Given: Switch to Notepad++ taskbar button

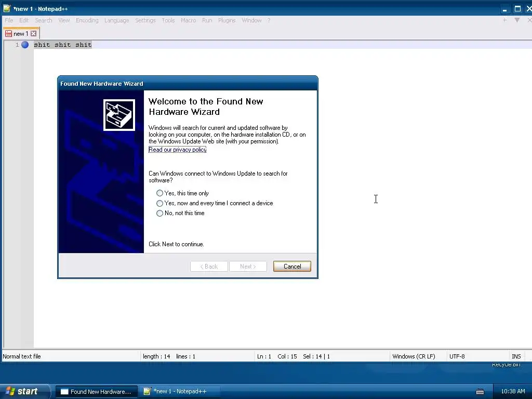Looking at the screenshot, I should pyautogui.click(x=180, y=392).
